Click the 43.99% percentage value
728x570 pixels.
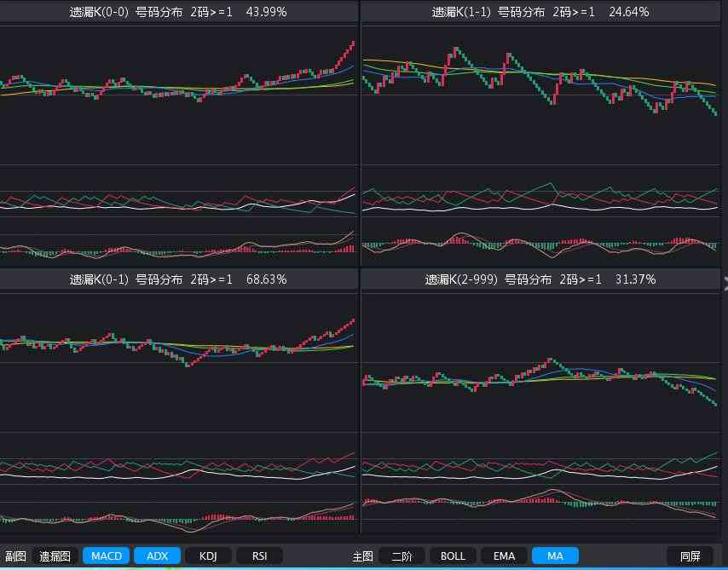(x=266, y=12)
